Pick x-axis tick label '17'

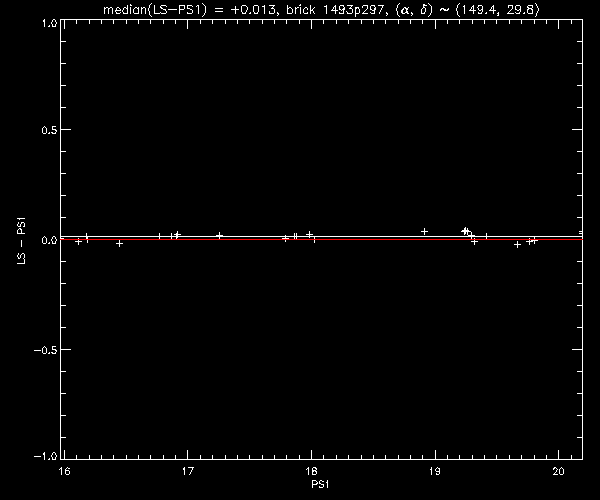click(188, 471)
